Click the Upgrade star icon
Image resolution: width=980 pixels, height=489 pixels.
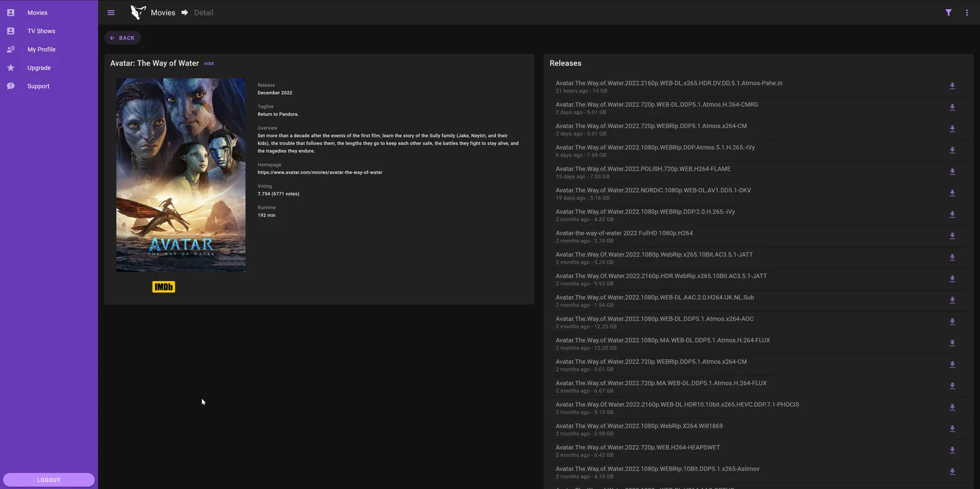[x=10, y=67]
